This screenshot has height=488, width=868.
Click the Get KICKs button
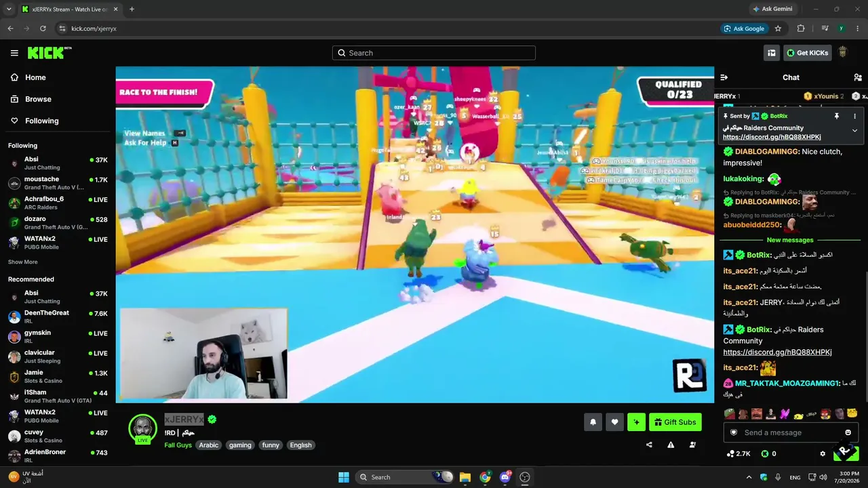(808, 53)
